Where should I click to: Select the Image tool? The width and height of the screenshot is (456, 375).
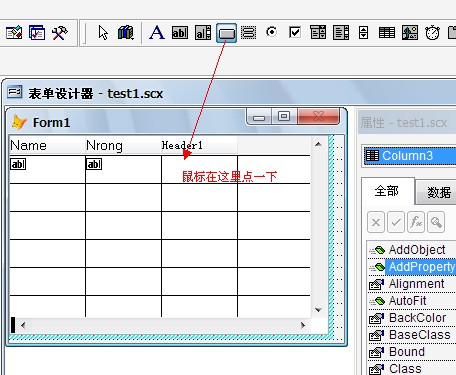coord(410,33)
